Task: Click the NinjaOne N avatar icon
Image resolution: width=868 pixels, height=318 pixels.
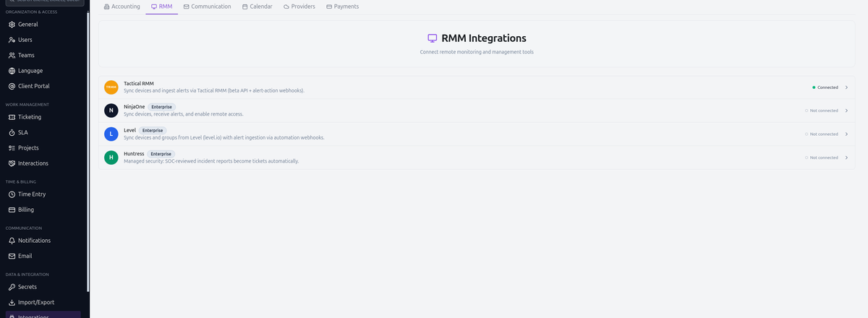Action: (x=111, y=111)
